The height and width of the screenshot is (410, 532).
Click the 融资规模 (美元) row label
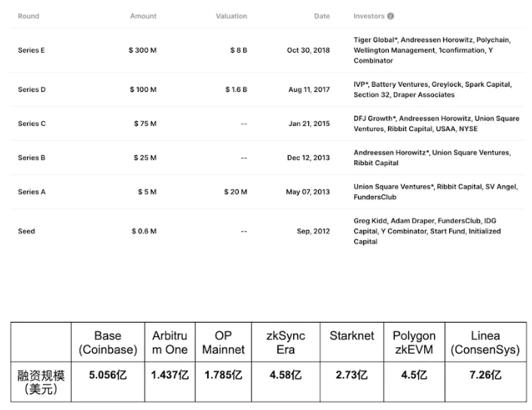(x=41, y=382)
